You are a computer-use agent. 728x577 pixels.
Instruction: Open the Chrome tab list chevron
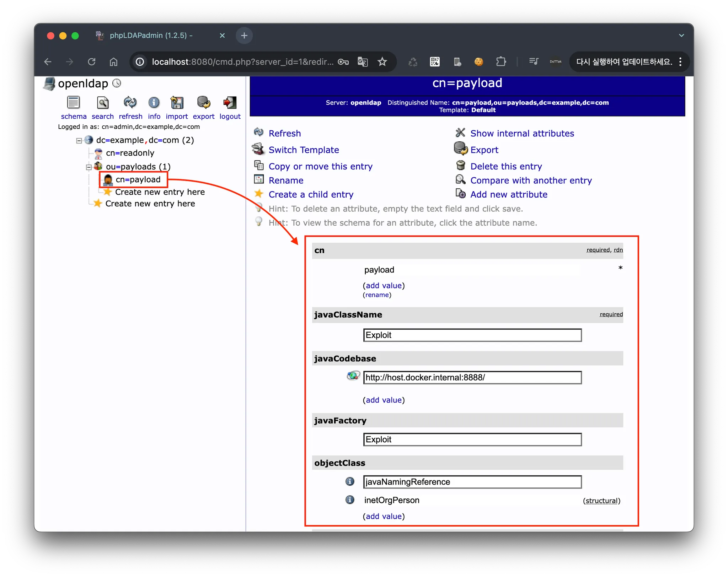(x=681, y=36)
